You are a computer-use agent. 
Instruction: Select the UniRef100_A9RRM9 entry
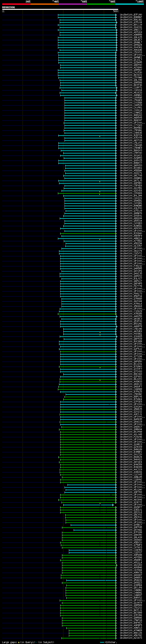point(131,35)
